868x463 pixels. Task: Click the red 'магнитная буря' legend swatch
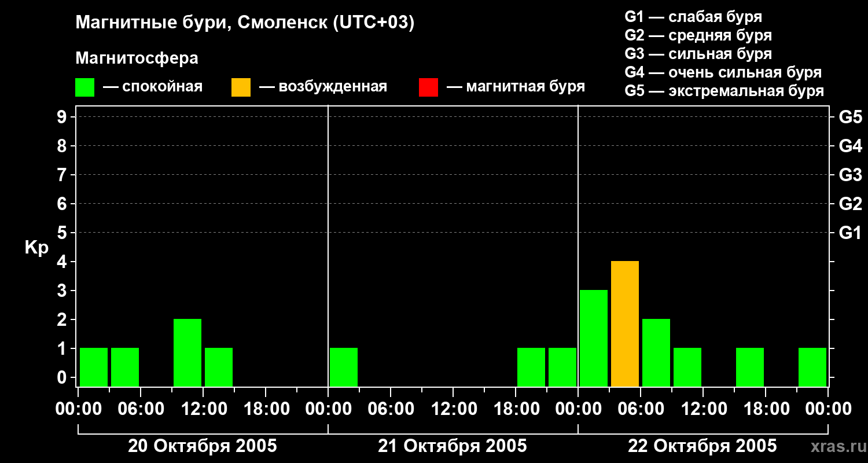429,87
